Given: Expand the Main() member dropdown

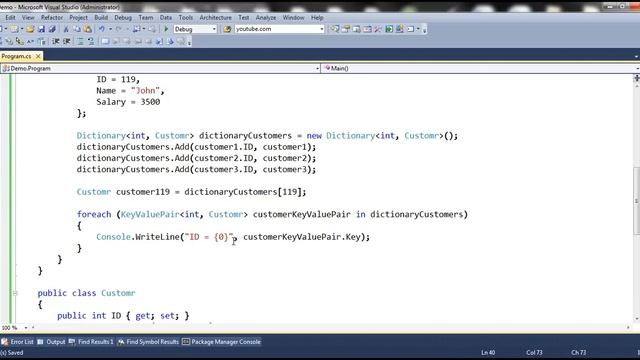Looking at the screenshot, I should (x=637, y=69).
